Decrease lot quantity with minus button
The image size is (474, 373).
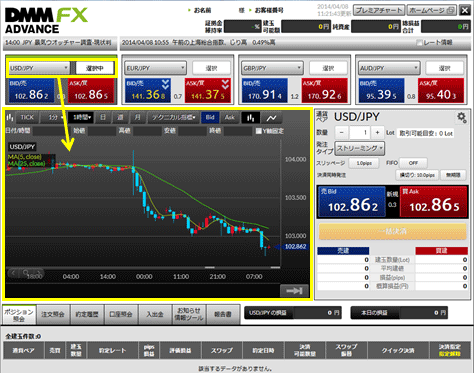pos(342,133)
